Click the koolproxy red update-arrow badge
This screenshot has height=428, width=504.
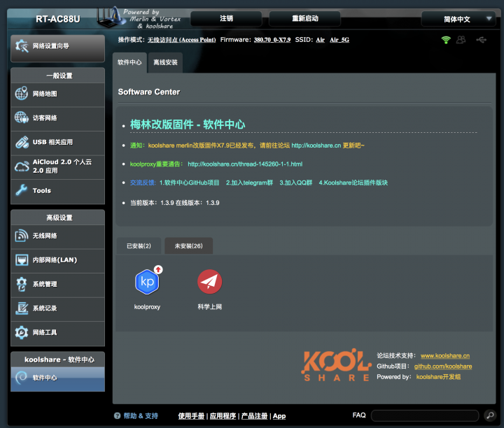point(158,269)
